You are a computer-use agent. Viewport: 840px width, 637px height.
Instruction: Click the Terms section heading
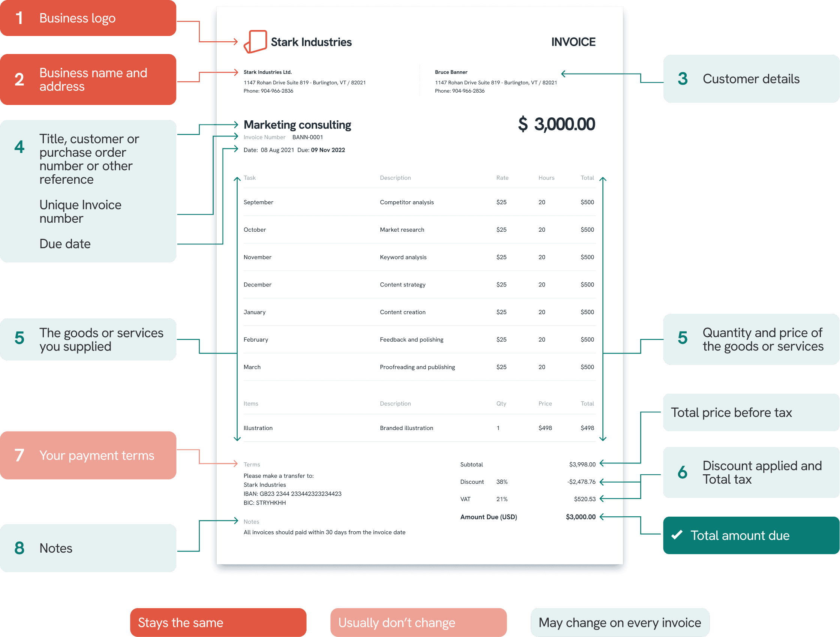tap(252, 465)
